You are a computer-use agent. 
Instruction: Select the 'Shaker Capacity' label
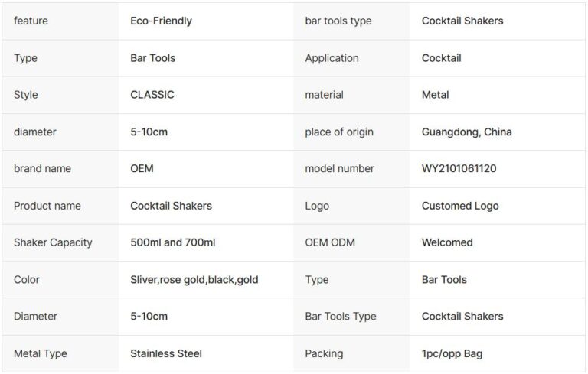[53, 242]
